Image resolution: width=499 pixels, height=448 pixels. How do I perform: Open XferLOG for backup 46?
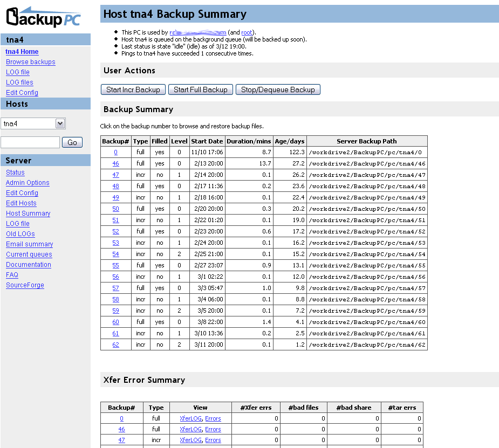(x=190, y=429)
